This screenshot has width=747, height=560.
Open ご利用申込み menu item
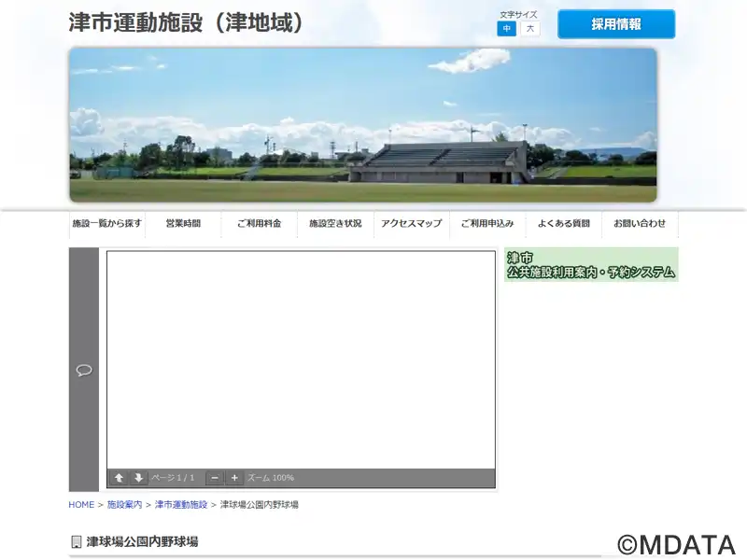487,223
